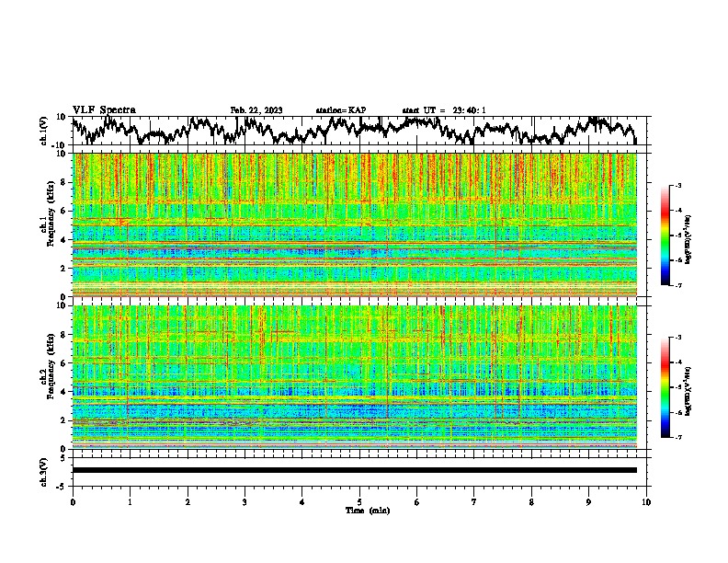Click time axis tick label "10"

(x=646, y=502)
